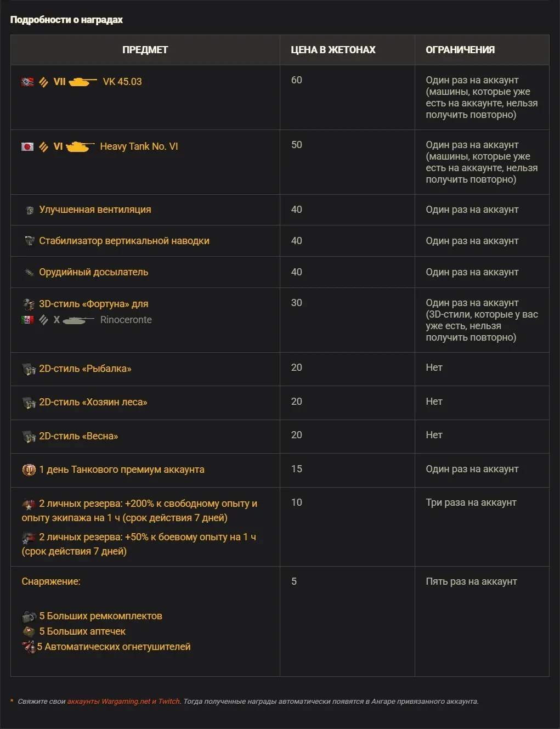Click the 'ОГРАНИЧЕНИЯ' column header
This screenshot has height=729, width=560.
point(460,50)
